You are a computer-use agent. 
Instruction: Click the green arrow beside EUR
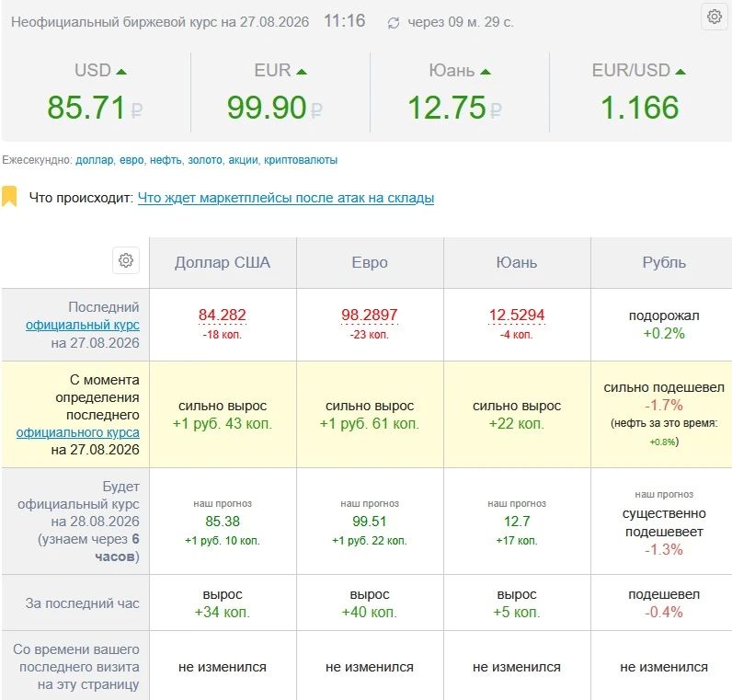302,72
